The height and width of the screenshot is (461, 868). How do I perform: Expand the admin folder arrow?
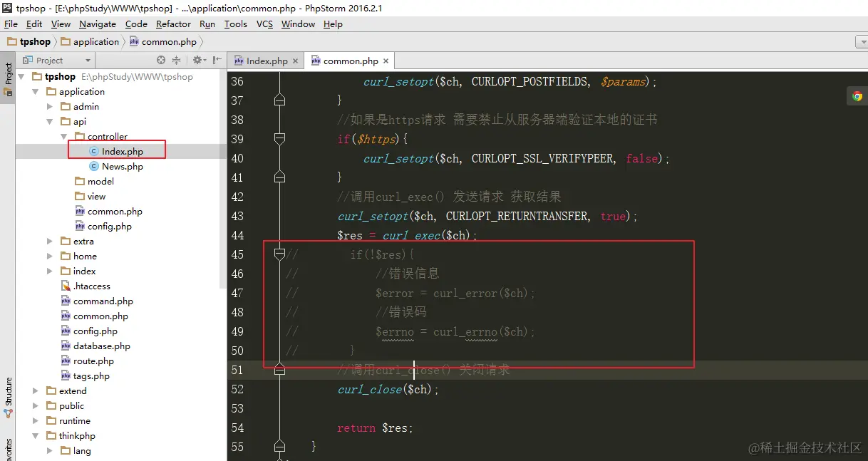(x=50, y=107)
